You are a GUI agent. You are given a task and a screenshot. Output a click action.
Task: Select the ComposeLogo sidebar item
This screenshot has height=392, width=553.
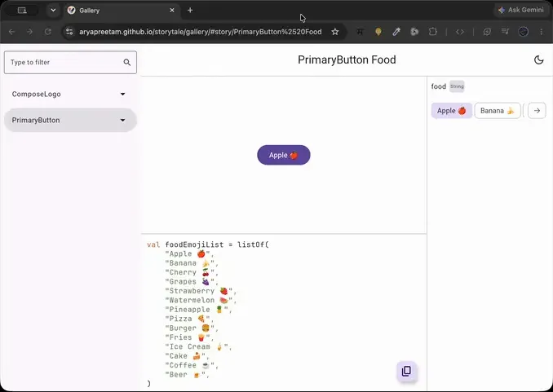pyautogui.click(x=70, y=94)
